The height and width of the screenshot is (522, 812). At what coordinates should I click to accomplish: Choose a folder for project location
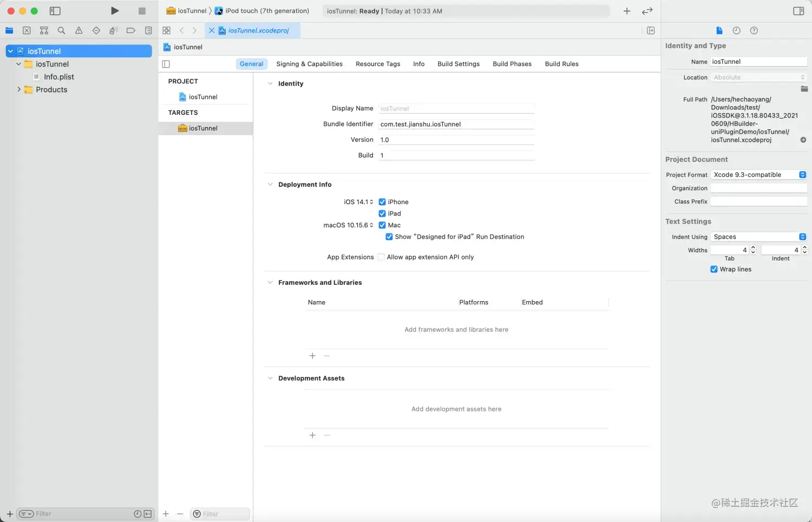coord(804,88)
